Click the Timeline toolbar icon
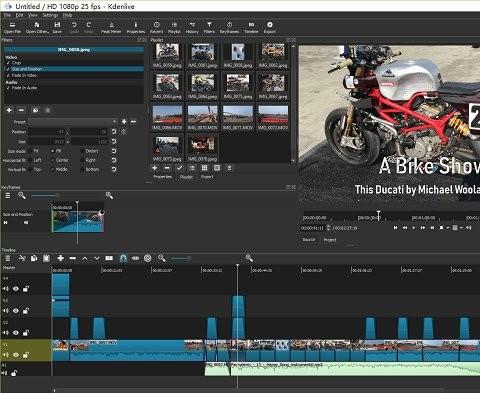480x393 pixels. 251,27
